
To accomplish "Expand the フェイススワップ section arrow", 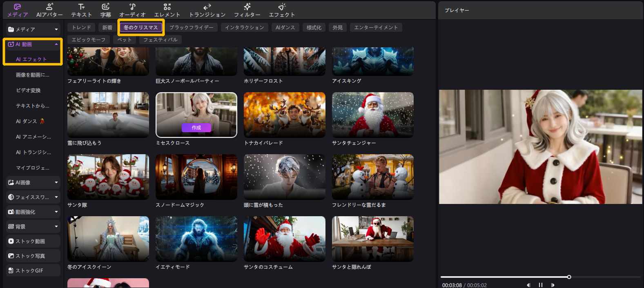I will (56, 197).
